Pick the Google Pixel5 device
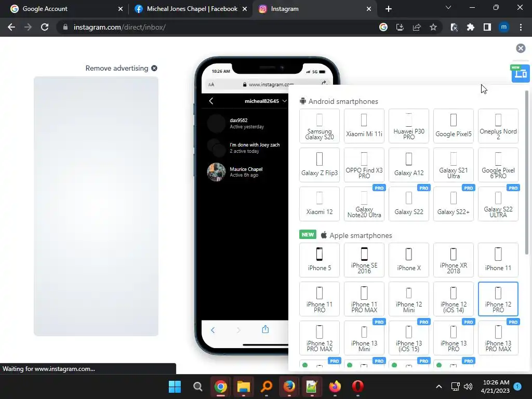Screen dimensions: 532x399 453,126
